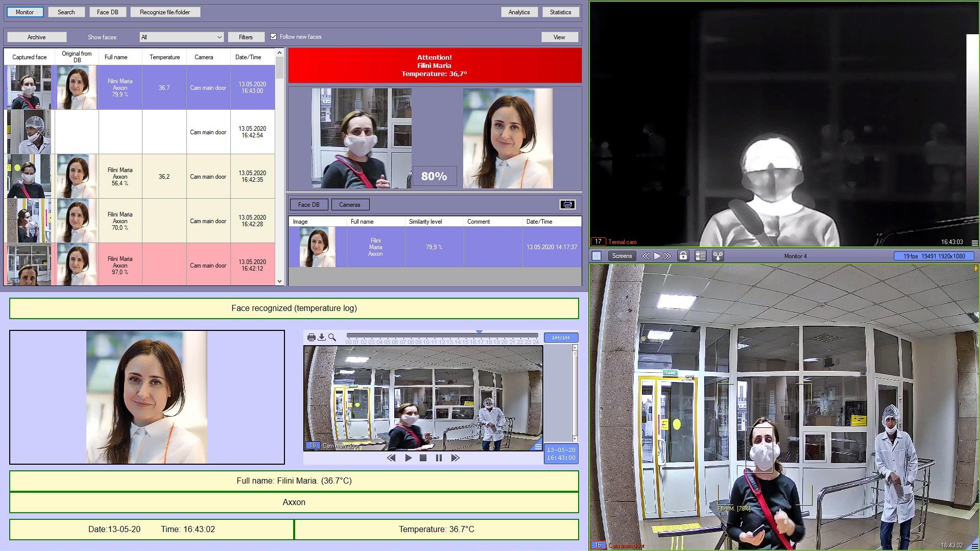Switch to the Face DB tab at top
Image resolution: width=980 pixels, height=551 pixels.
(107, 12)
